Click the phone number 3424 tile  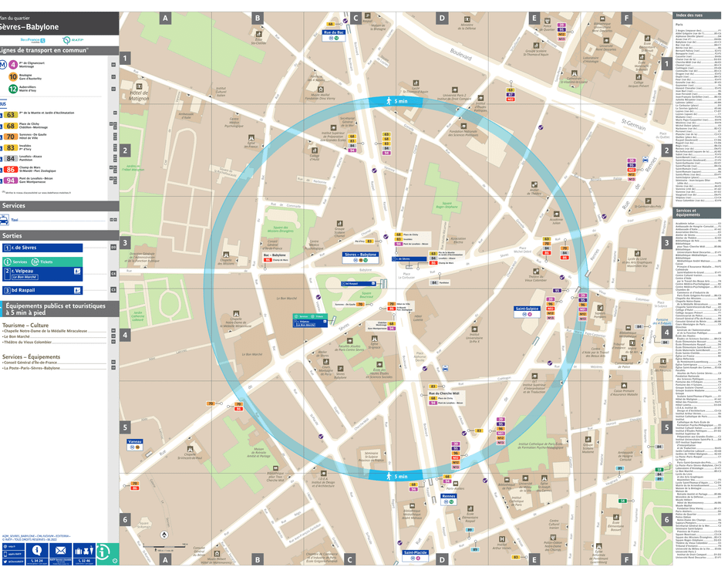(36, 561)
